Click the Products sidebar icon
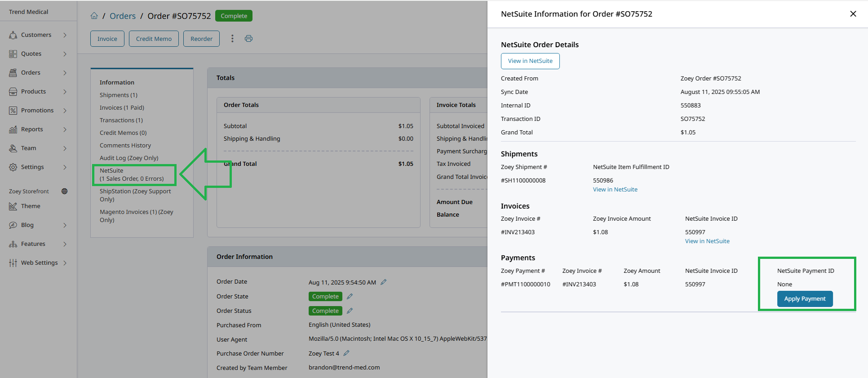The width and height of the screenshot is (868, 378). coord(13,92)
